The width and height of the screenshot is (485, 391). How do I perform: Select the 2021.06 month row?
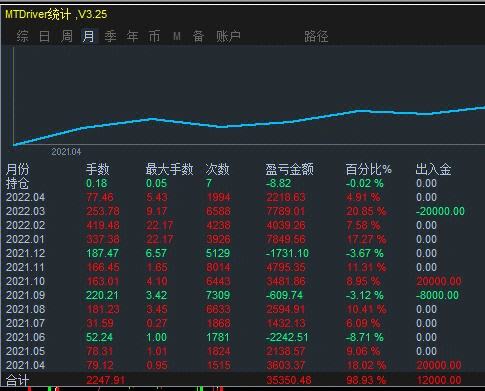(242, 337)
